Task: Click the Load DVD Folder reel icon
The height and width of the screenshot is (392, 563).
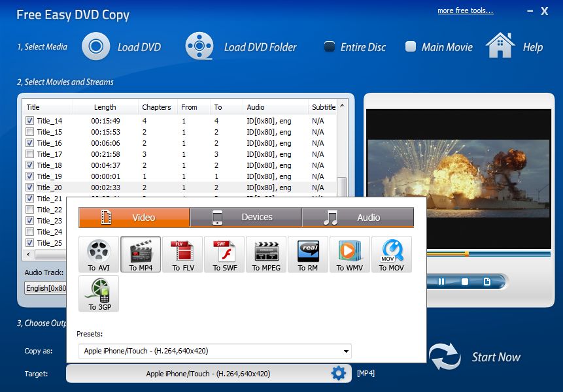Action: [199, 46]
